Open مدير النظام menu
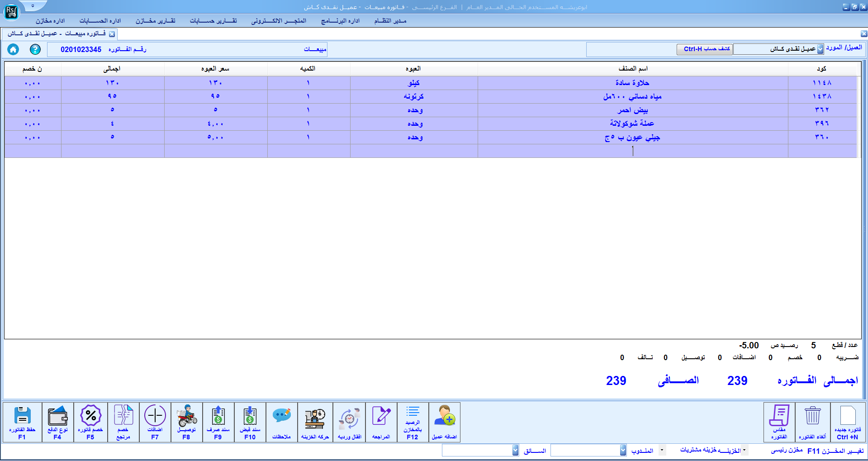This screenshot has height=461, width=868. (390, 21)
